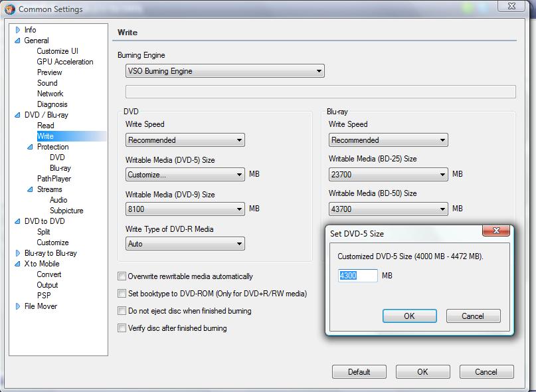Collapse the General tree node
Viewport: 536px width, 392px height.
pyautogui.click(x=17, y=41)
